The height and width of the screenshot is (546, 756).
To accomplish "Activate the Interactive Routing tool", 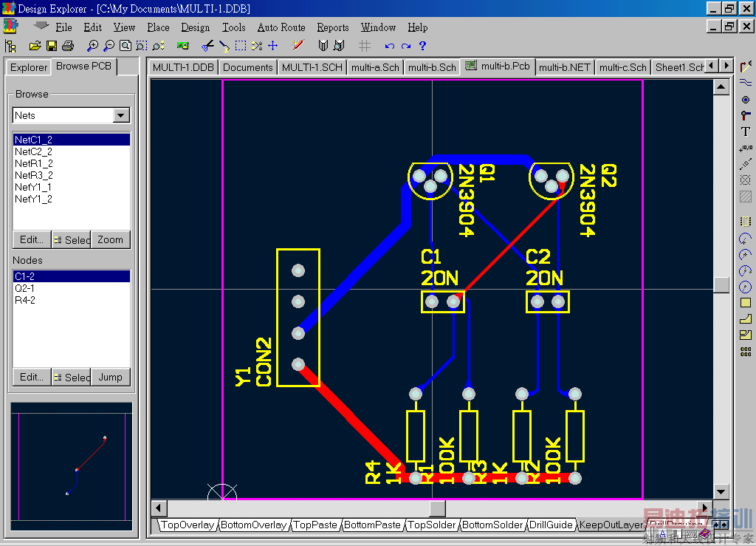I will pyautogui.click(x=744, y=66).
